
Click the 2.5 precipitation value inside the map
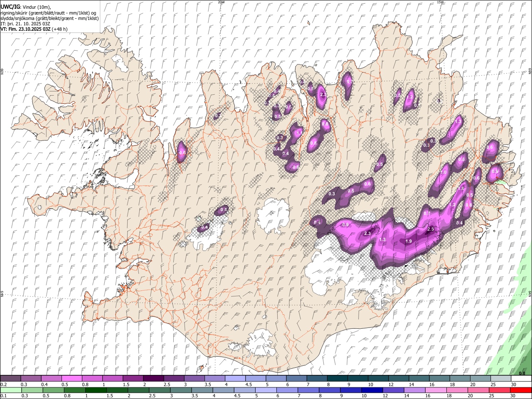(431, 229)
